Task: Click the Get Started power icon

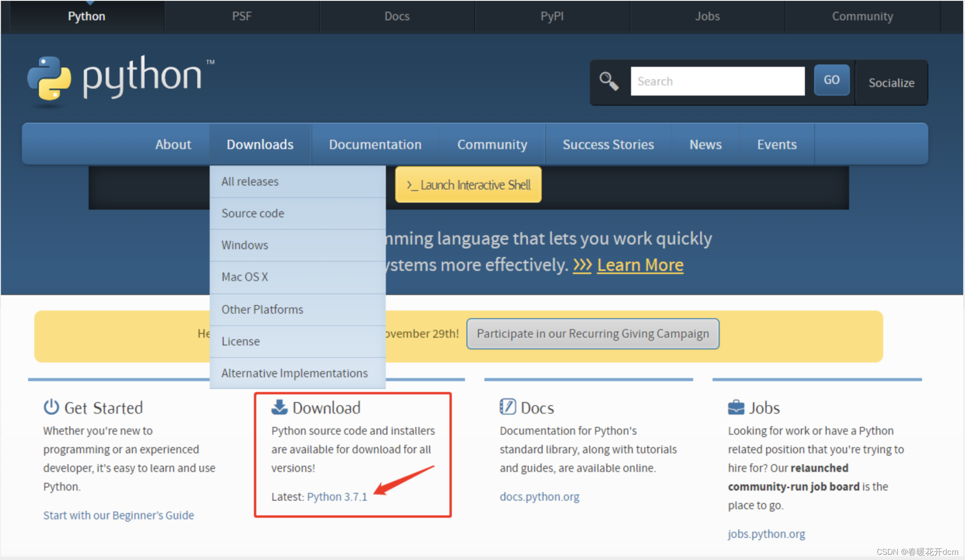Action: 51,407
